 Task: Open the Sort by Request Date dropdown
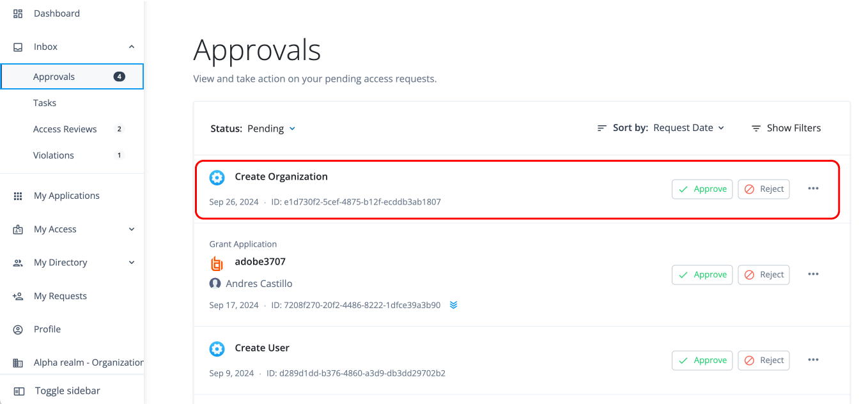pyautogui.click(x=688, y=128)
